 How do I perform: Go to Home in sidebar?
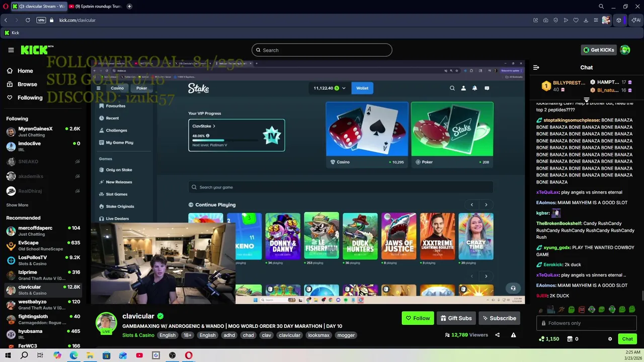click(25, 71)
